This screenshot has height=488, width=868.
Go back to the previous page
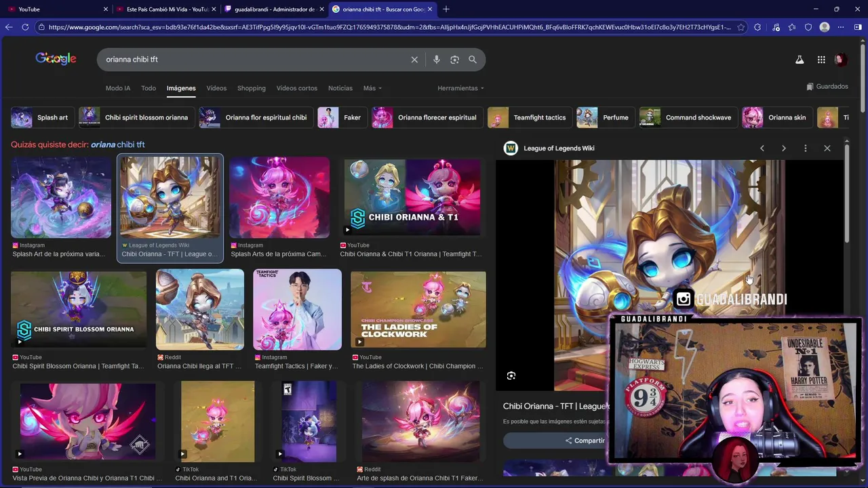click(9, 27)
